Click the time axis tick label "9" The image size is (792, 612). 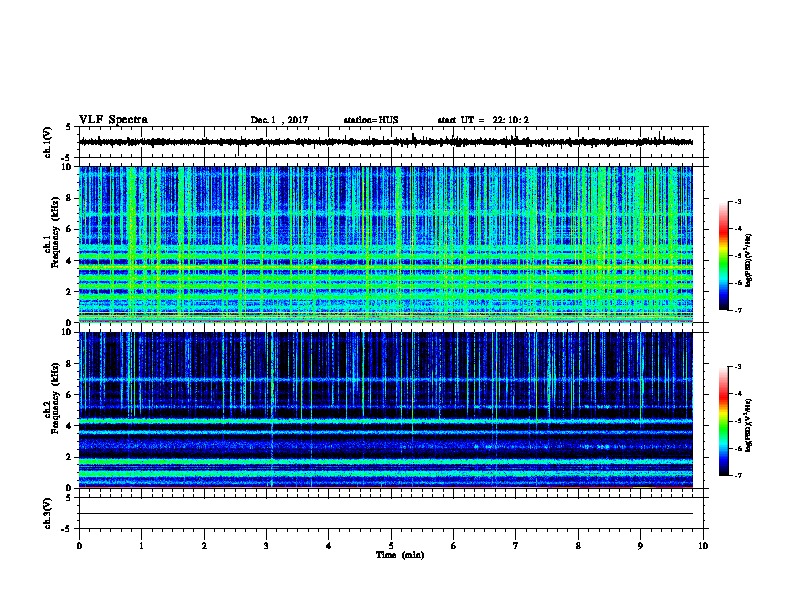tap(640, 546)
